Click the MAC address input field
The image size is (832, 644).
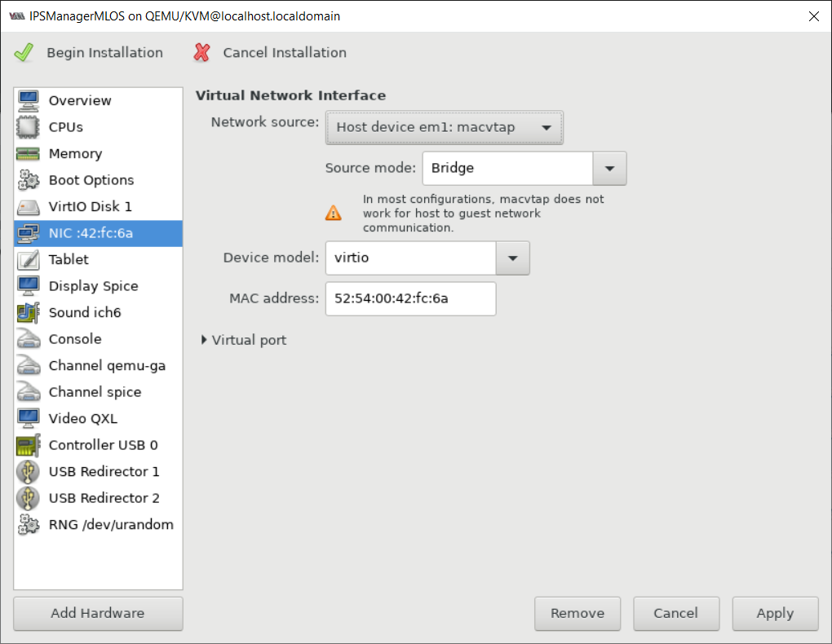pyautogui.click(x=410, y=298)
